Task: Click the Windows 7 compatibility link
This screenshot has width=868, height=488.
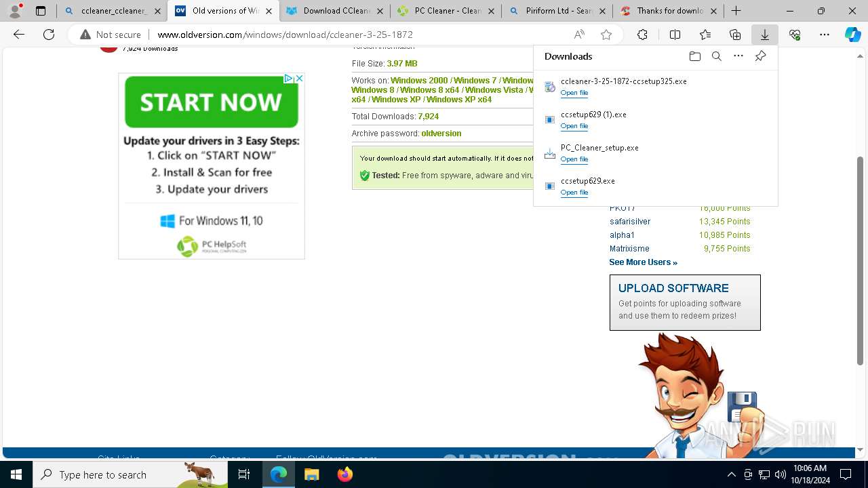Action: click(x=475, y=81)
